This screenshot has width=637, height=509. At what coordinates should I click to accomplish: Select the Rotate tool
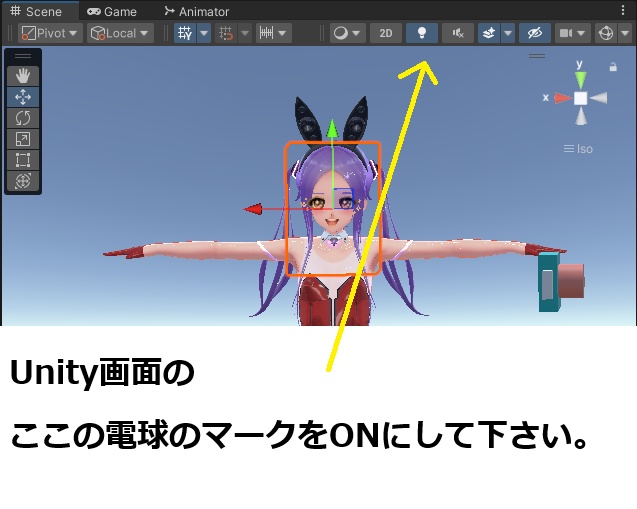pyautogui.click(x=23, y=118)
